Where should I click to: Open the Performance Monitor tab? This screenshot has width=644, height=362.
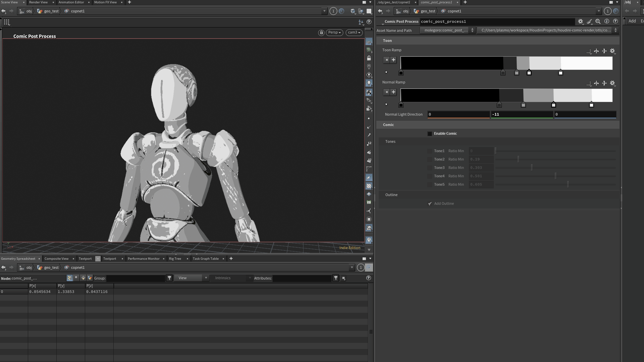click(144, 259)
